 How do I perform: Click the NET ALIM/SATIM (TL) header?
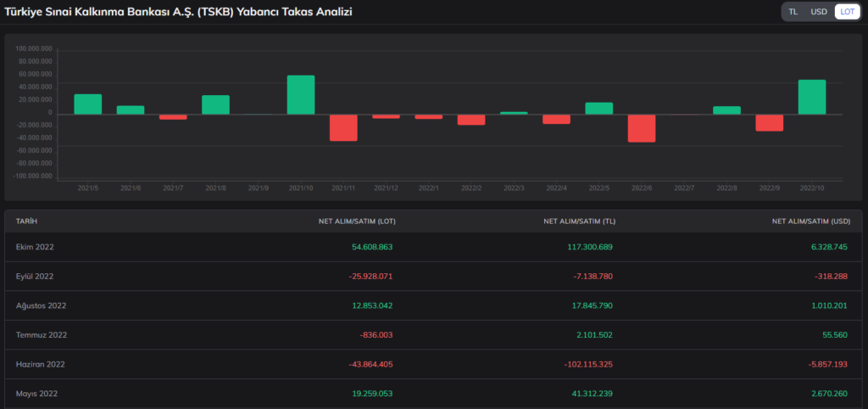pyautogui.click(x=580, y=221)
